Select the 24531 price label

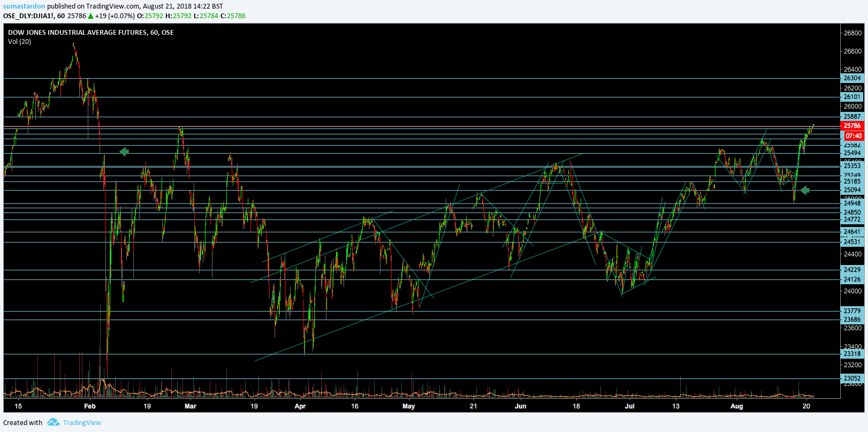pyautogui.click(x=852, y=242)
